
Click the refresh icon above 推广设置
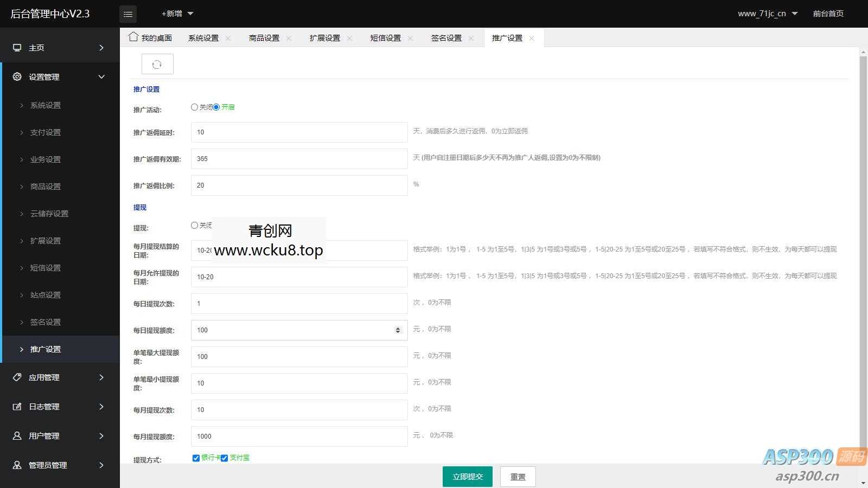(157, 63)
